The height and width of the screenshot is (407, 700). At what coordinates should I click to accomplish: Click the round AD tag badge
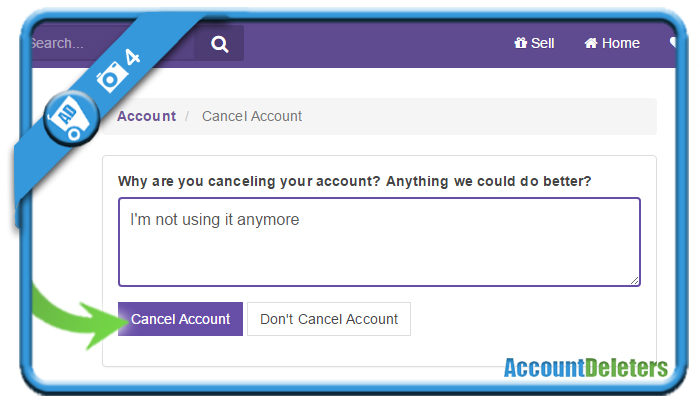(x=71, y=118)
